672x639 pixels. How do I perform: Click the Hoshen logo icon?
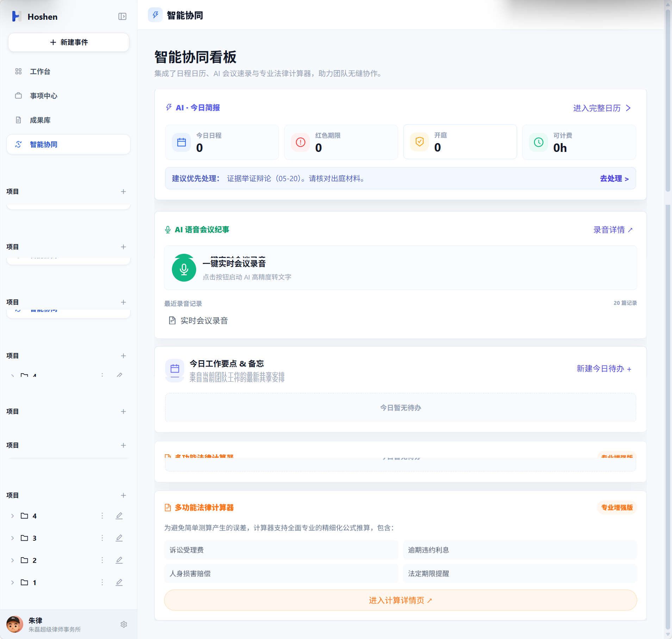point(16,16)
